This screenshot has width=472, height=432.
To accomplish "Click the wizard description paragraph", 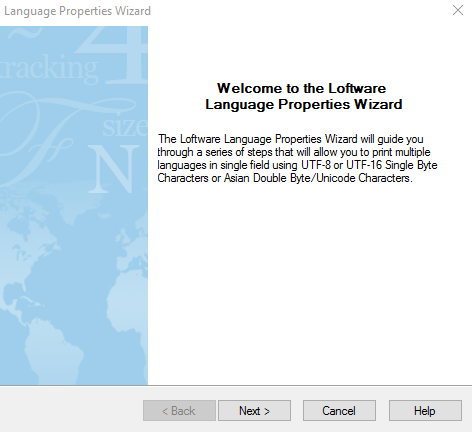I will point(297,158).
